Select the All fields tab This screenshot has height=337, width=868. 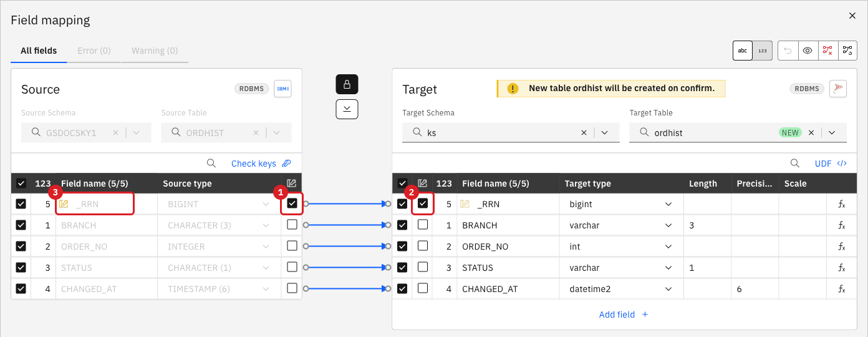tap(39, 51)
